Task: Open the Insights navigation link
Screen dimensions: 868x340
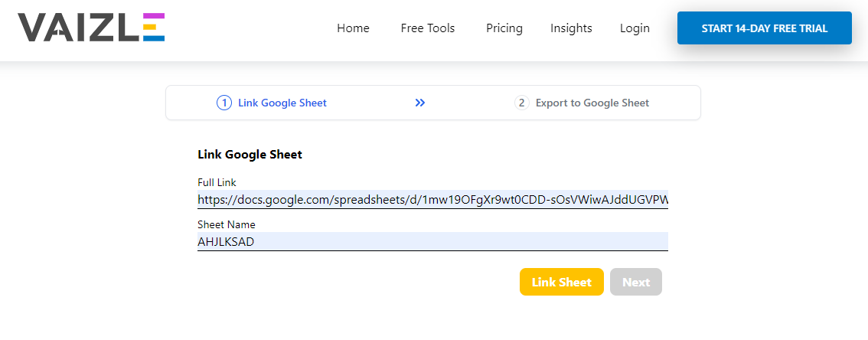Action: click(571, 28)
